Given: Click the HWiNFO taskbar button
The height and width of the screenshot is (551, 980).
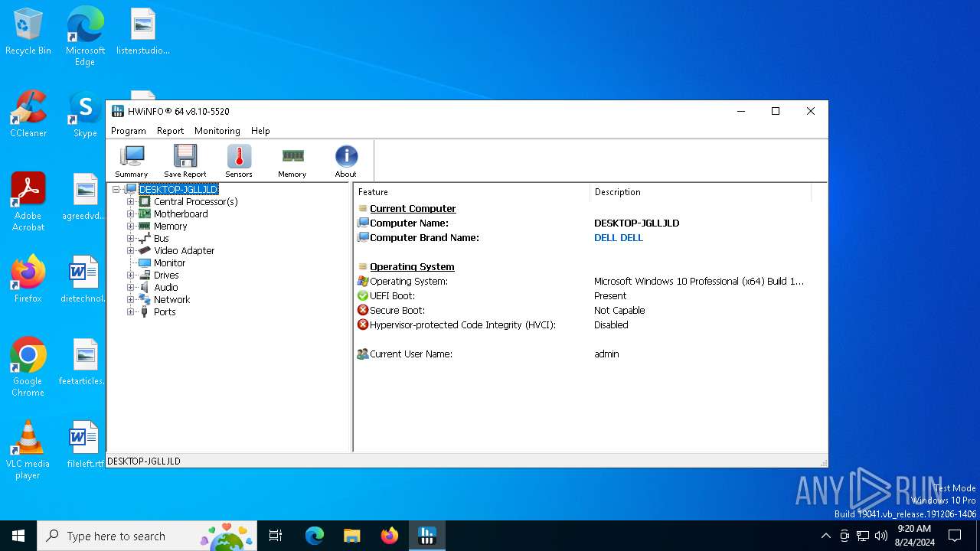Looking at the screenshot, I should click(427, 536).
